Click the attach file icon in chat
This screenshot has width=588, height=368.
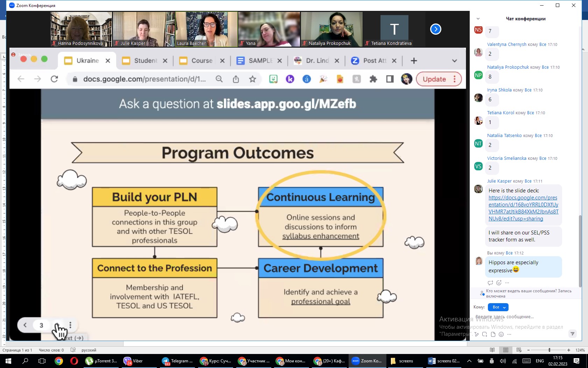tap(493, 334)
